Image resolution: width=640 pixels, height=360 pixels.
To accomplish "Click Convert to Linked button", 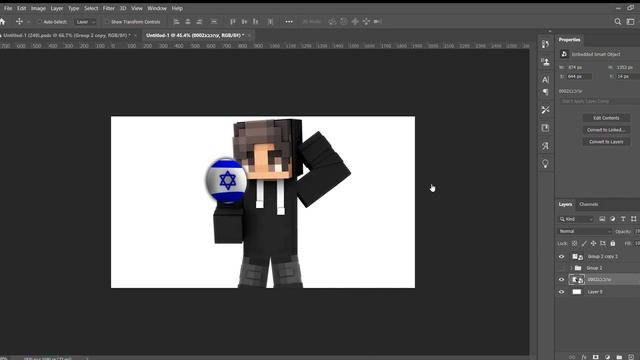I will tap(606, 130).
